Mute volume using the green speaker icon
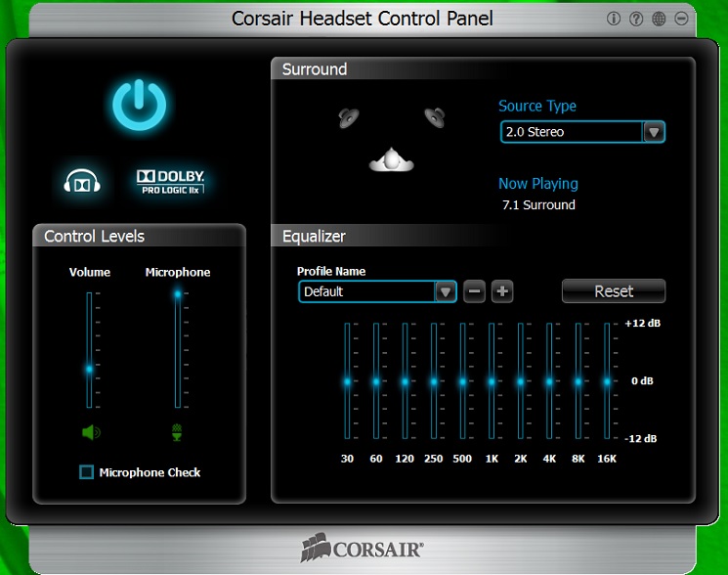 (91, 432)
